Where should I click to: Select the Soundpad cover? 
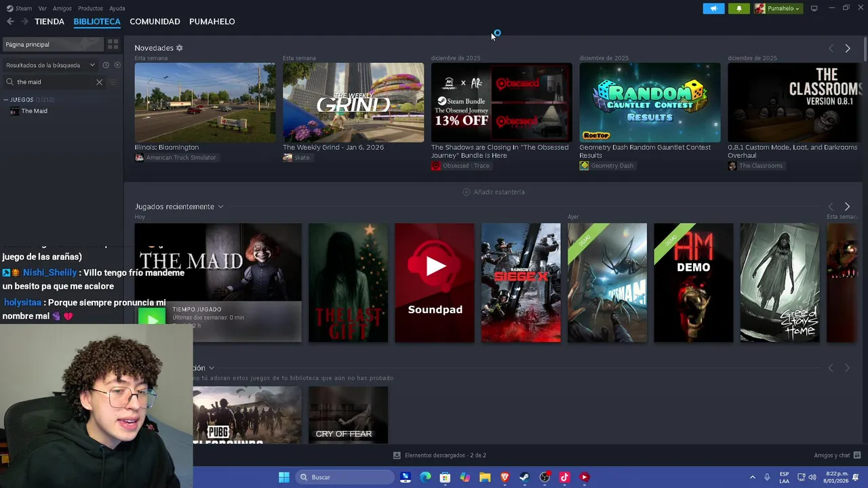435,283
